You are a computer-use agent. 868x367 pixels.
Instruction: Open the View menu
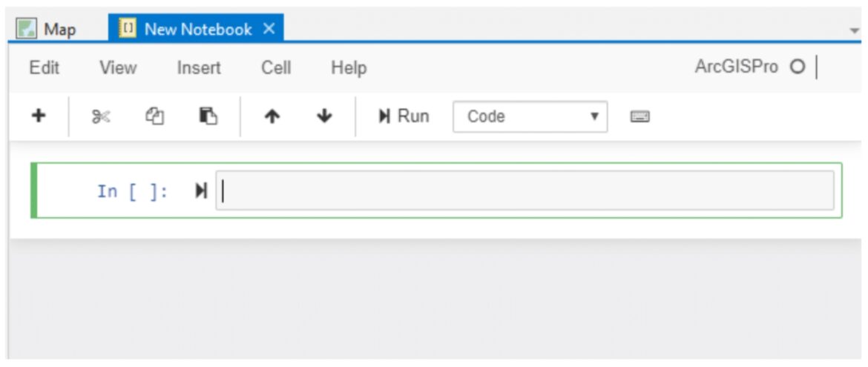(118, 68)
